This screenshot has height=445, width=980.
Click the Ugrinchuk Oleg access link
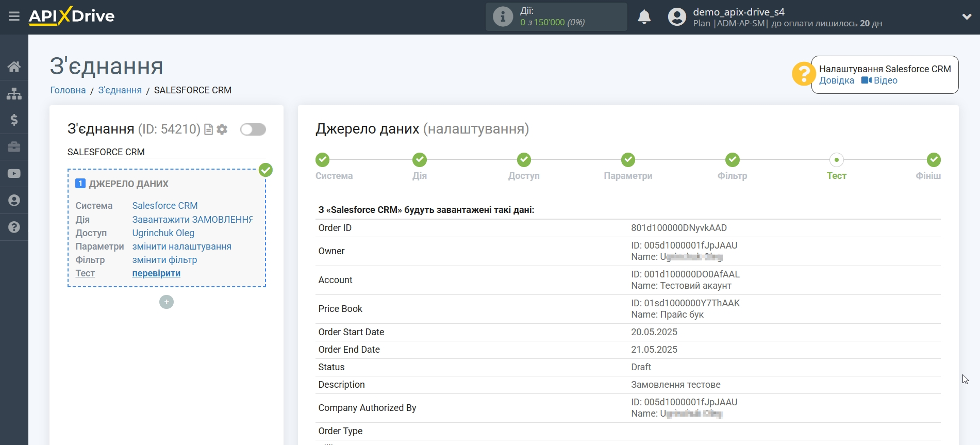pos(163,233)
